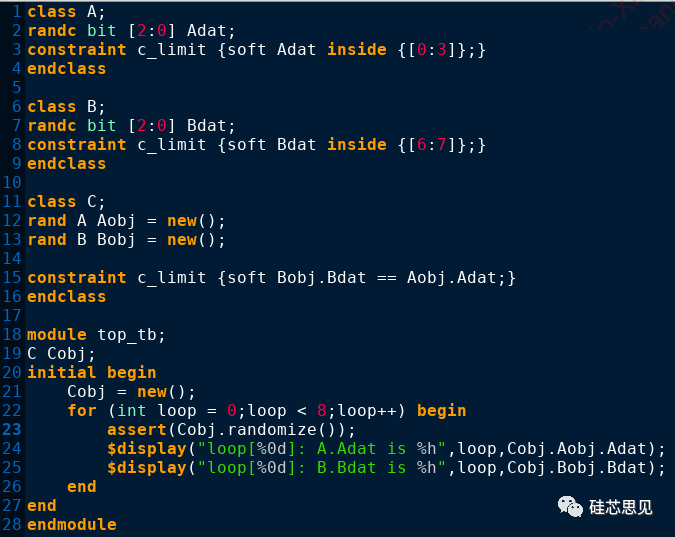Click 'inside' keyword in class A constraint
675x537 pixels.
tap(357, 50)
